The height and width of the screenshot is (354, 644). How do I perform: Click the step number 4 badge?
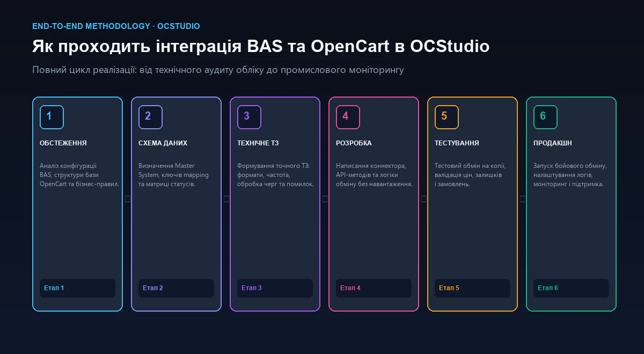click(348, 117)
